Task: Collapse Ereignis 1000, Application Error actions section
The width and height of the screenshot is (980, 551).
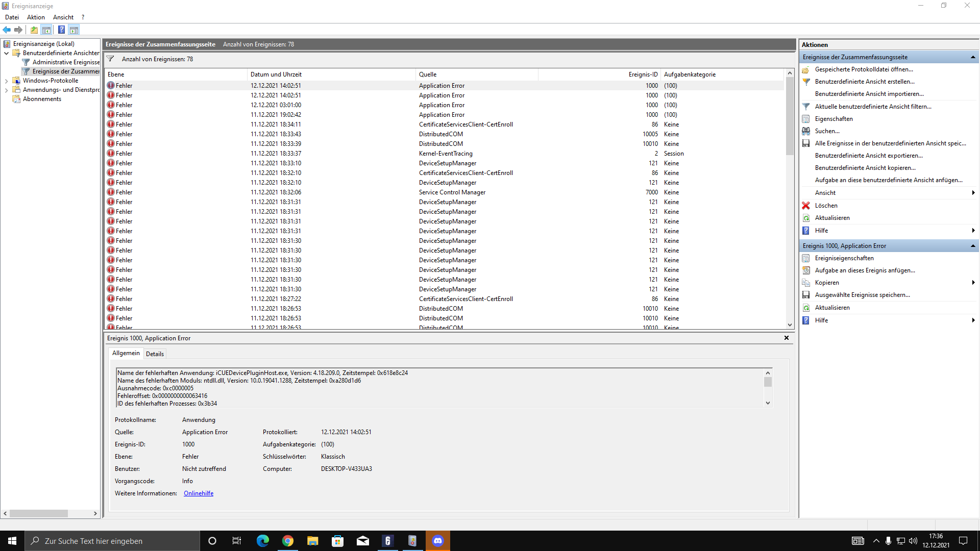Action: tap(973, 246)
